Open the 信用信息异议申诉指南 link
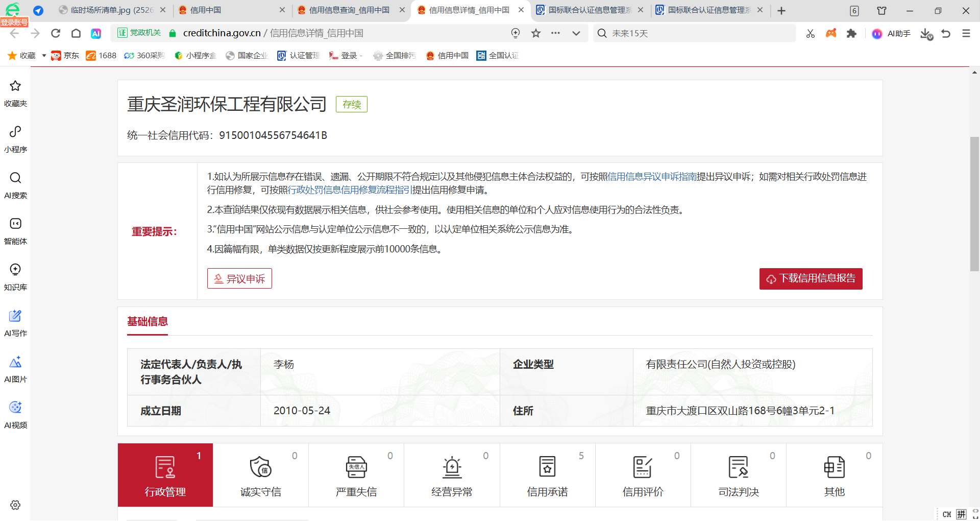The height and width of the screenshot is (521, 980). 652,177
